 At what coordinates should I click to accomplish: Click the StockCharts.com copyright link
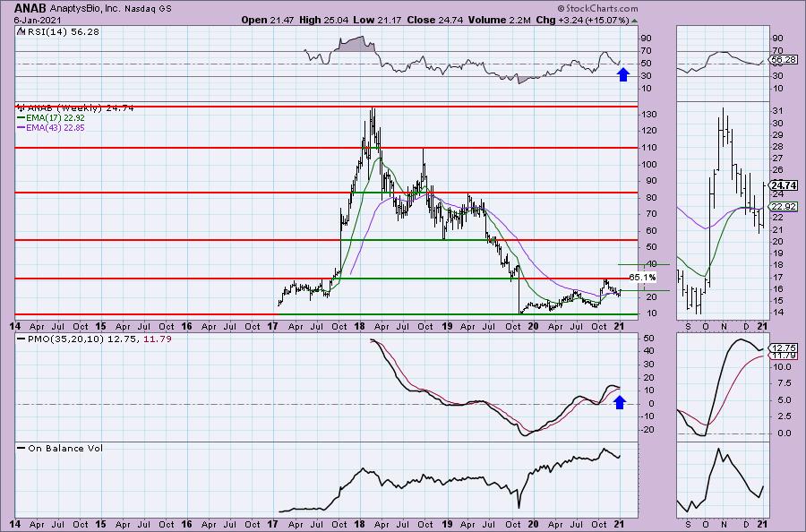597,8
